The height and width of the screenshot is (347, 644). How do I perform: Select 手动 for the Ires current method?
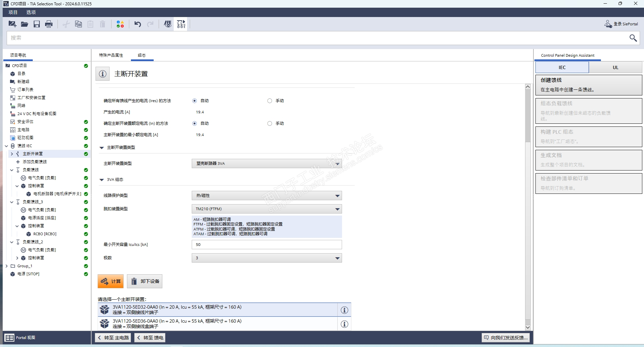[270, 101]
